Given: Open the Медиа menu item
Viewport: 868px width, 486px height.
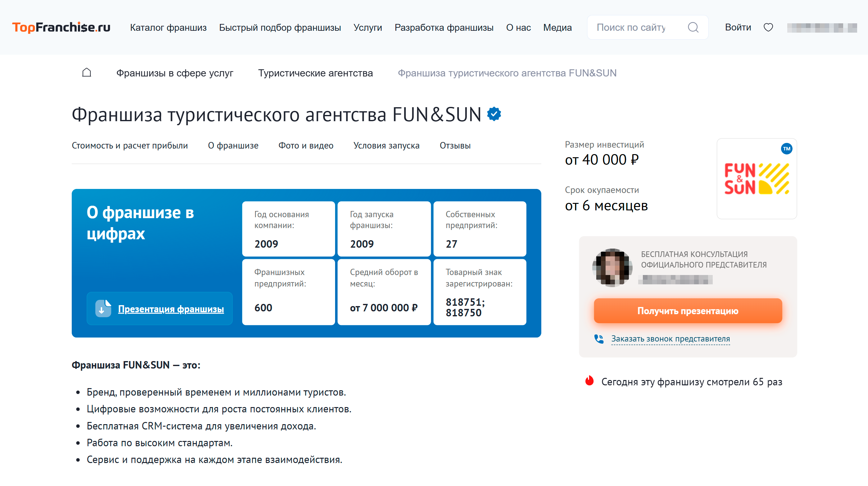Looking at the screenshot, I should click(x=557, y=27).
